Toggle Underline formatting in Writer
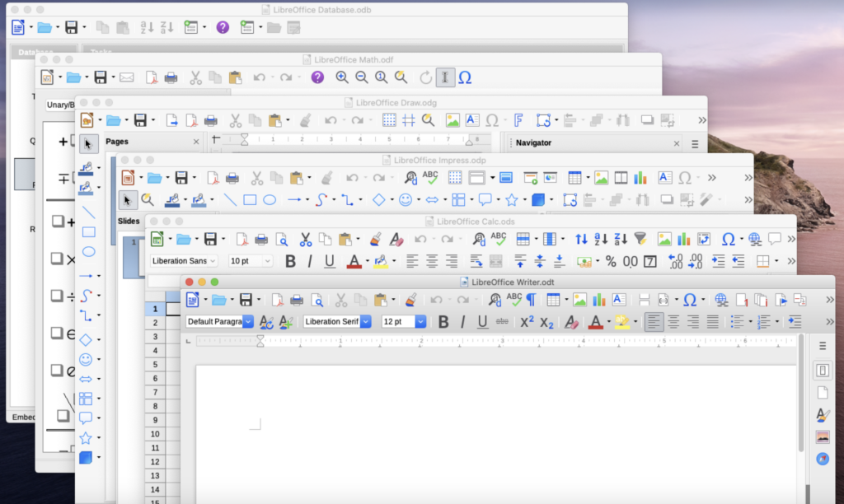844x504 pixels. click(482, 322)
